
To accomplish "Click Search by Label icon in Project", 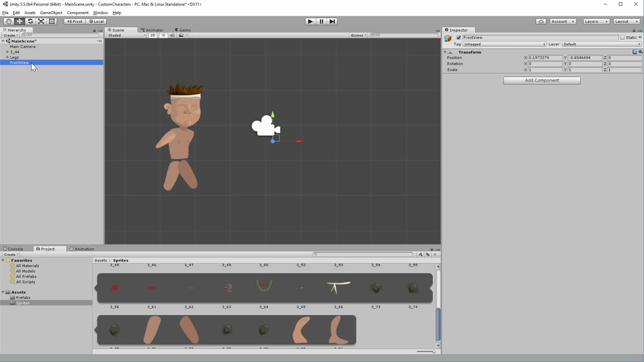I will [x=428, y=254].
